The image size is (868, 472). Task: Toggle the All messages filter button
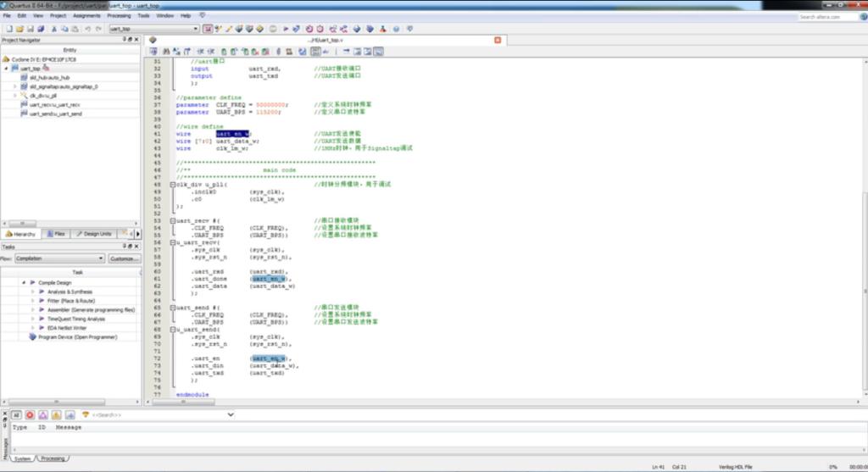[x=16, y=415]
